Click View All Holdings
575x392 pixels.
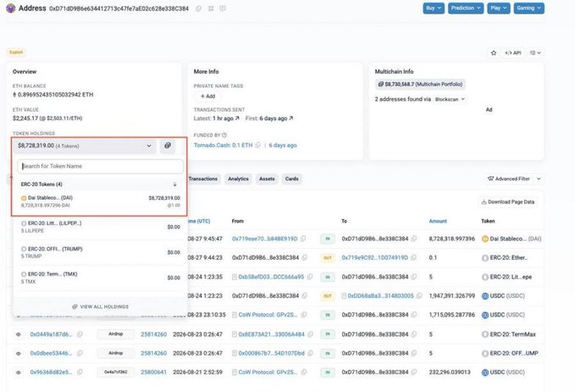(100, 306)
